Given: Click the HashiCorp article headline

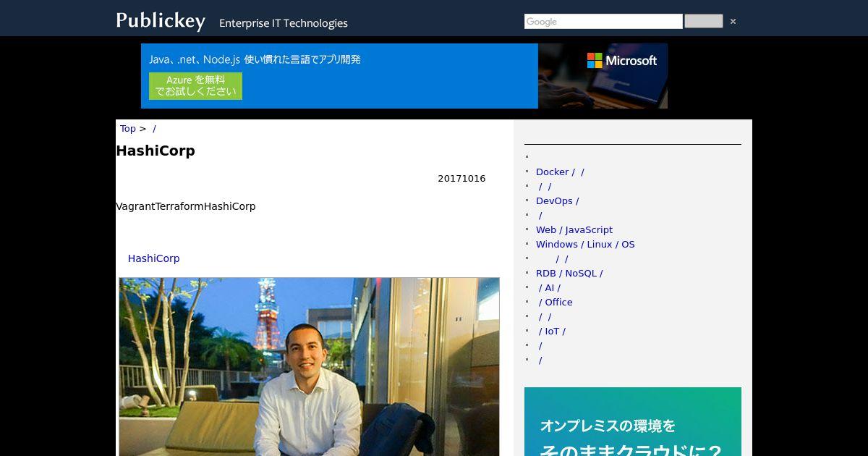Looking at the screenshot, I should pyautogui.click(x=156, y=151).
